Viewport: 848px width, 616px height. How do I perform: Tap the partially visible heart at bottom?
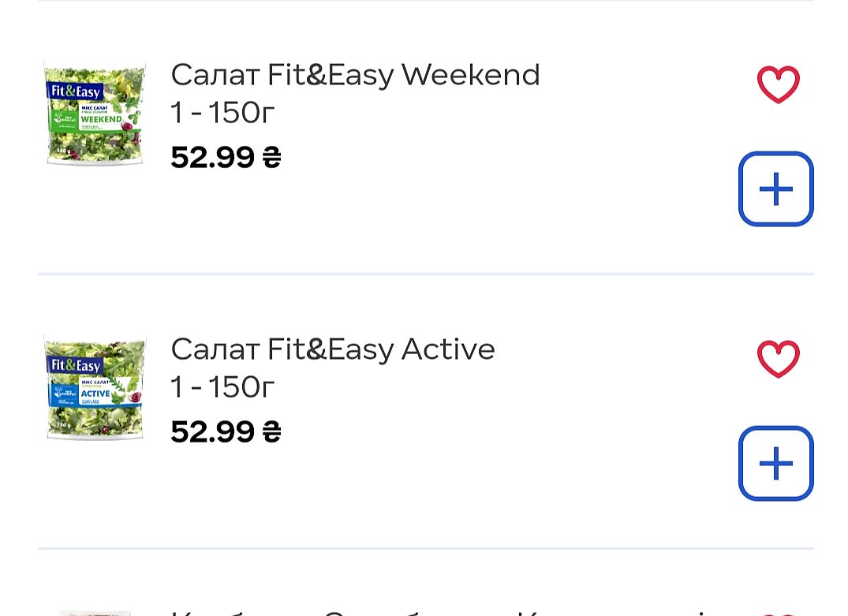click(x=778, y=613)
